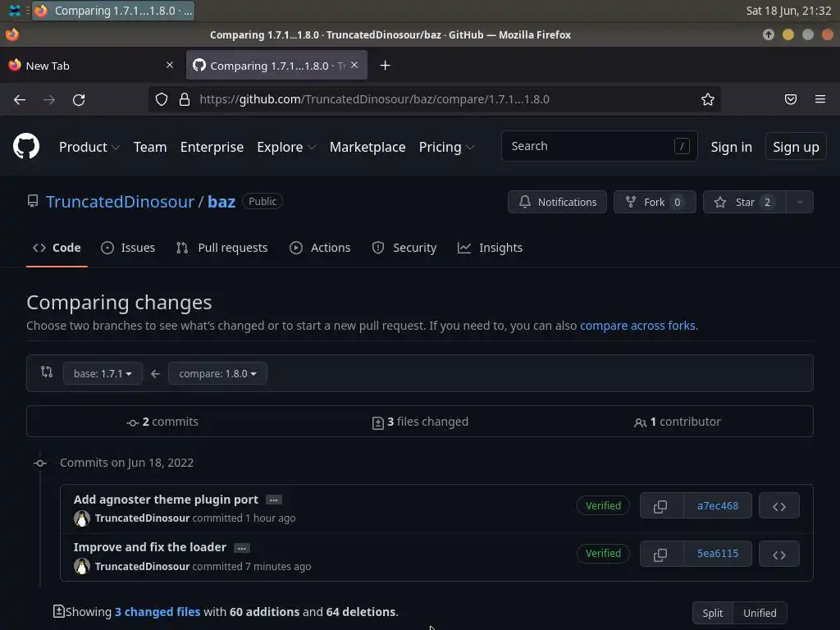Go back with the browser back arrow

[20, 99]
